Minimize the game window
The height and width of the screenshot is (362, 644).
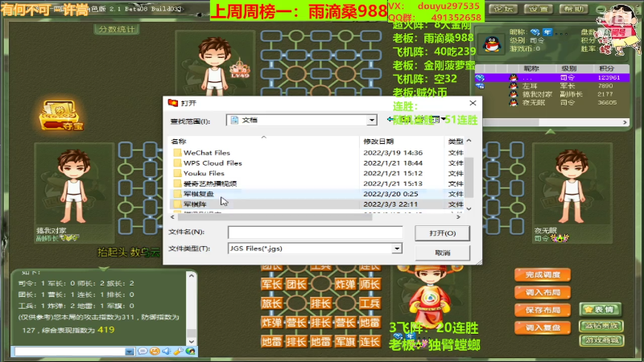(601, 9)
